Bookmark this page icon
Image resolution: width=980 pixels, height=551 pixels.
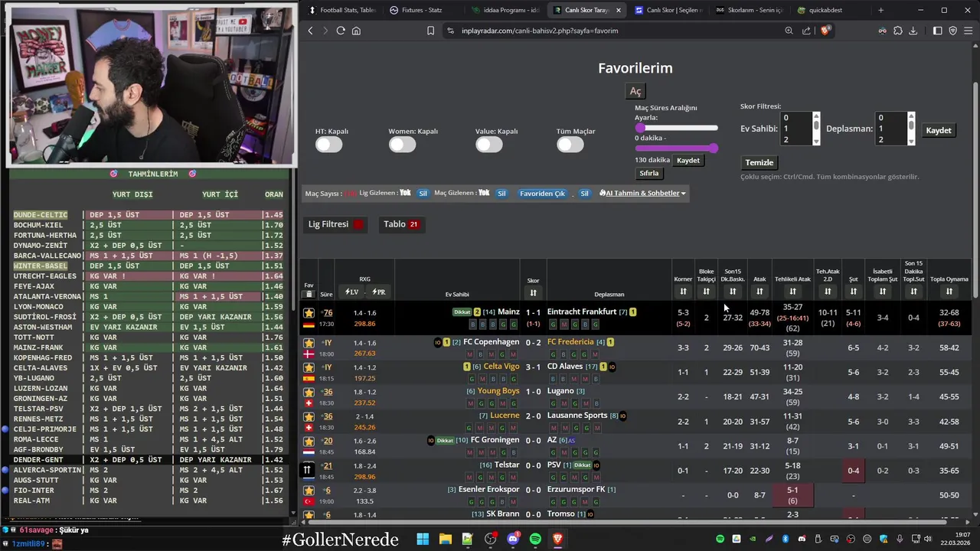430,31
